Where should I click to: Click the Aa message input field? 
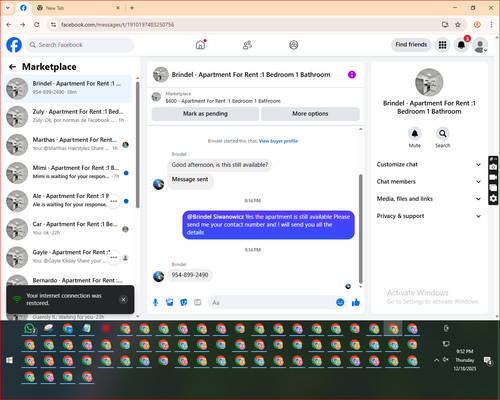pos(272,302)
